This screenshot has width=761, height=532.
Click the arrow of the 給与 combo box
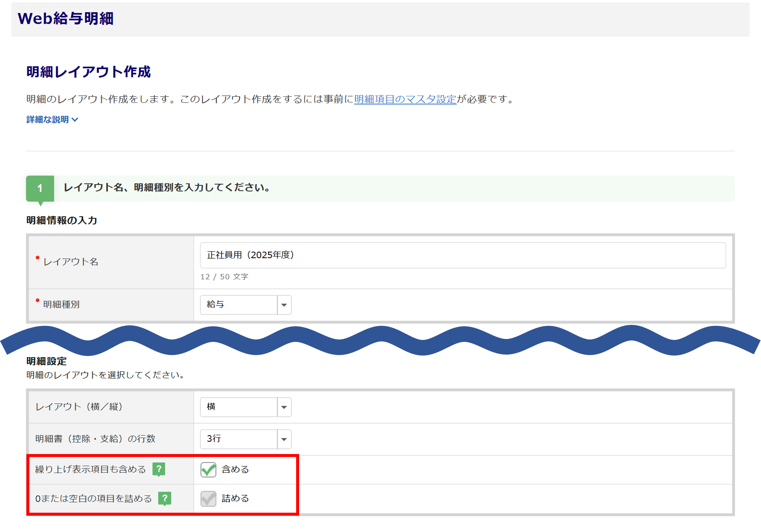tap(284, 305)
